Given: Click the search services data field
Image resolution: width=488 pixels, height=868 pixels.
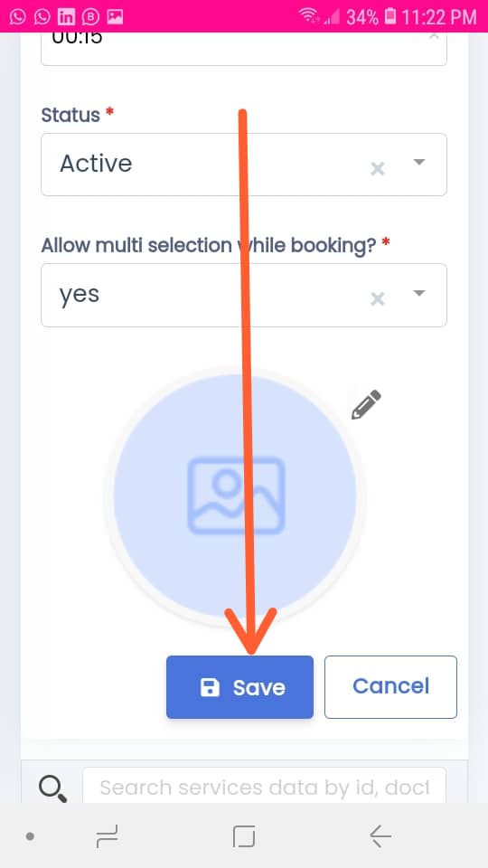Looking at the screenshot, I should (264, 785).
